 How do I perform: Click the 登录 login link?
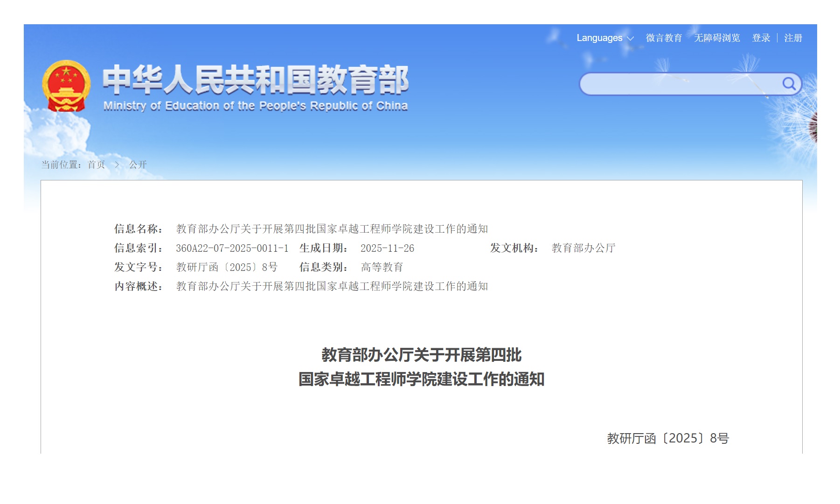point(761,38)
